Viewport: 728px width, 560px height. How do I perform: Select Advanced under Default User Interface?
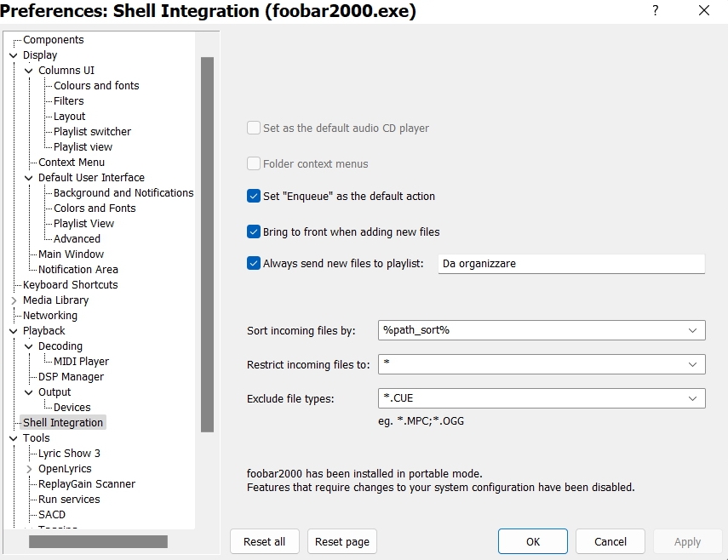click(x=77, y=239)
